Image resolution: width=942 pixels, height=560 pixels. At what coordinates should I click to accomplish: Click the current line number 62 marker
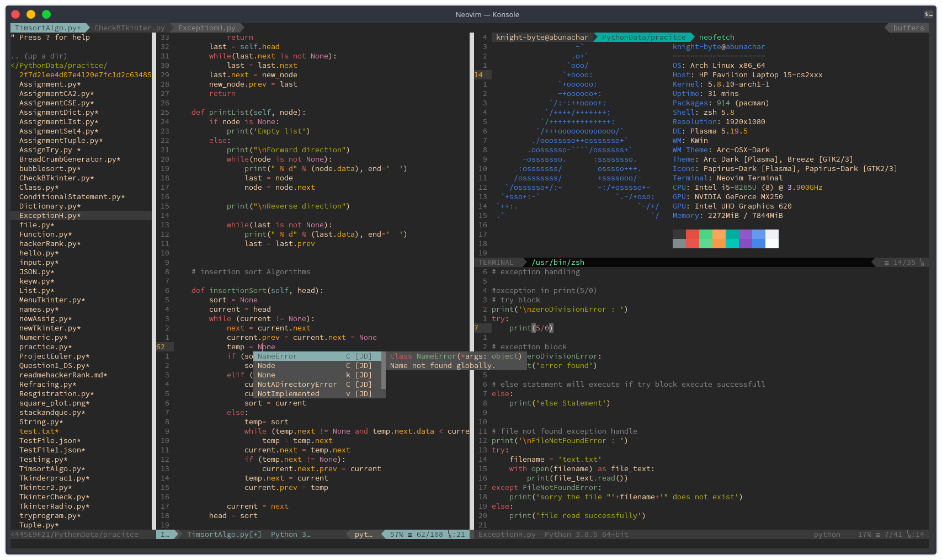point(161,346)
